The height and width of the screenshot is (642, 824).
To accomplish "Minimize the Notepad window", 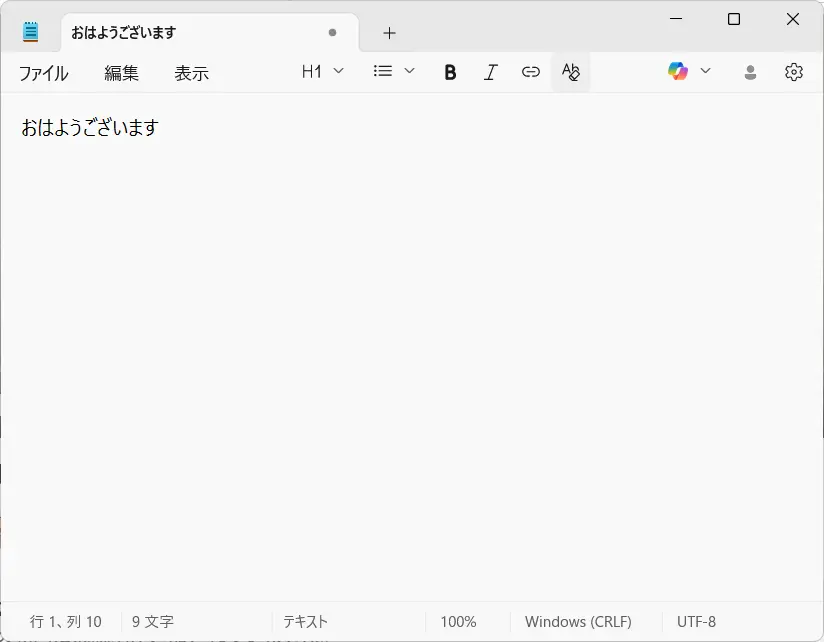I will 676,19.
